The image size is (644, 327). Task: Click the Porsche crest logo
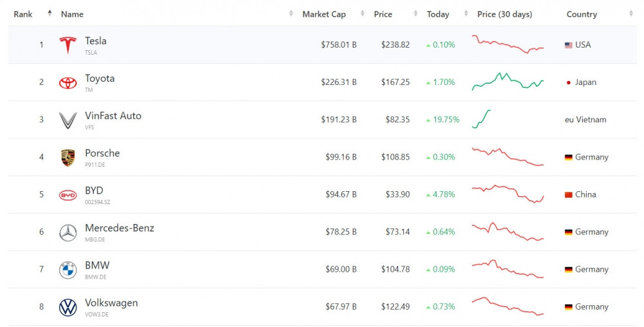(x=68, y=158)
